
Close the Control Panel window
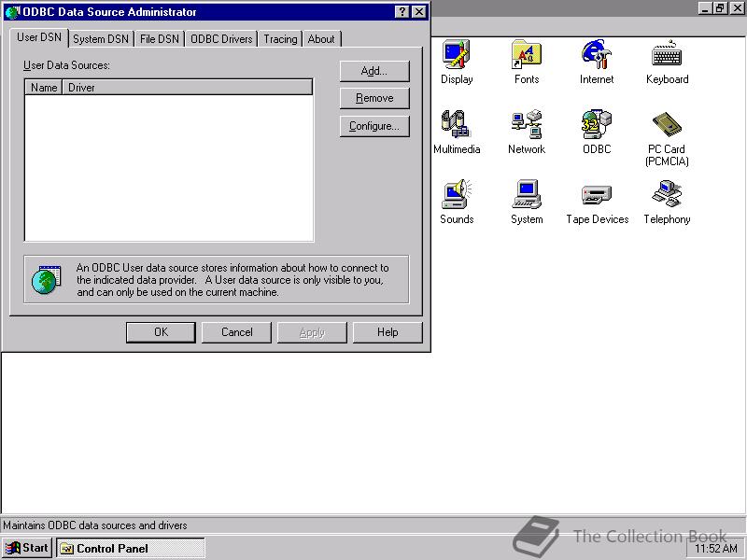[737, 7]
